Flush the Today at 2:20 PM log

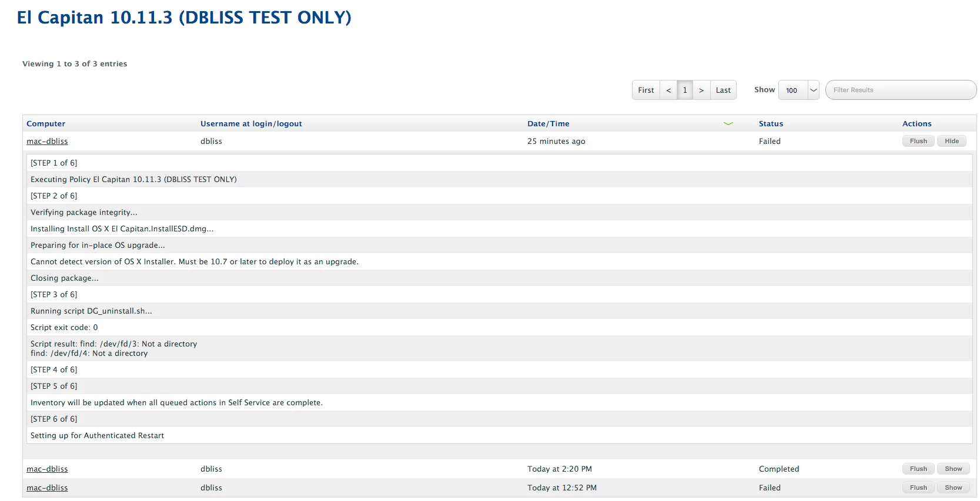click(x=918, y=469)
